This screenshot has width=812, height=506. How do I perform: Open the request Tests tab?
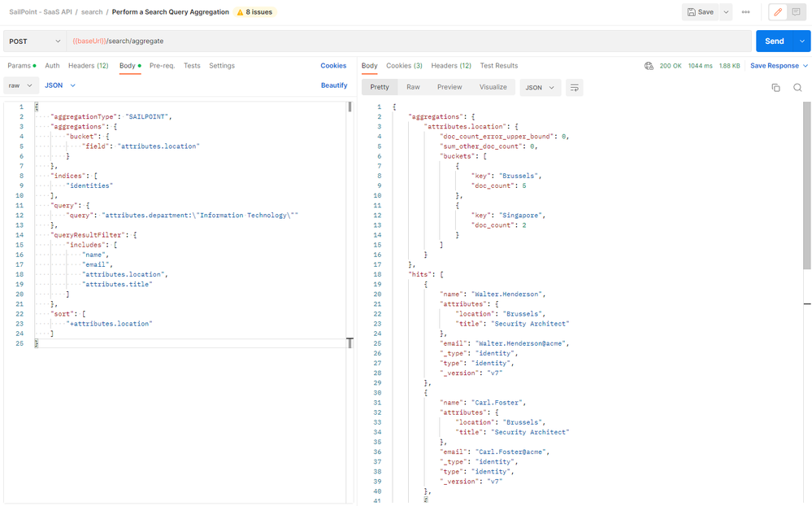click(192, 66)
